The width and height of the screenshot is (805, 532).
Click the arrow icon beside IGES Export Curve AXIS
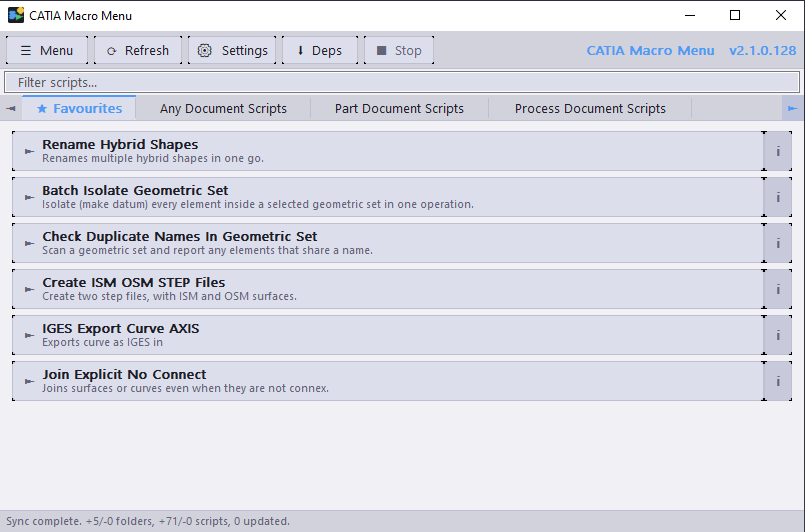29,335
